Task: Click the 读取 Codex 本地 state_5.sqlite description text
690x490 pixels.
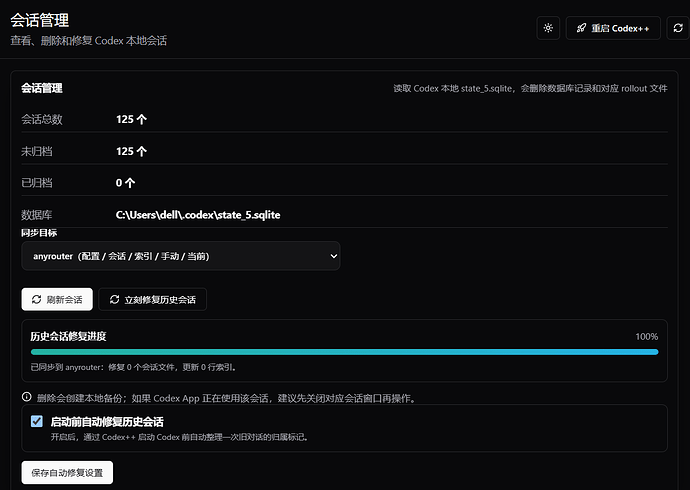Action: (530, 88)
